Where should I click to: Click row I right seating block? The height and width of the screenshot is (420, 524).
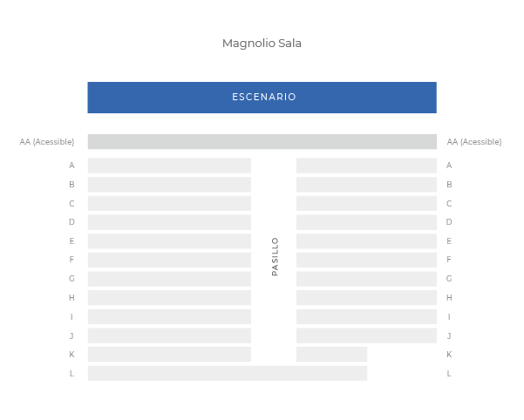[x=366, y=317]
